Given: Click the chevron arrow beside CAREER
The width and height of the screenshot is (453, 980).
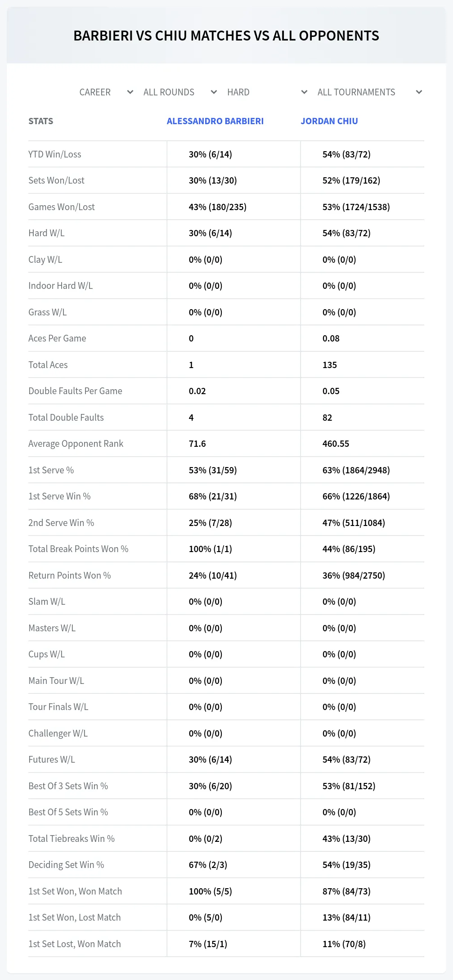Looking at the screenshot, I should 130,92.
